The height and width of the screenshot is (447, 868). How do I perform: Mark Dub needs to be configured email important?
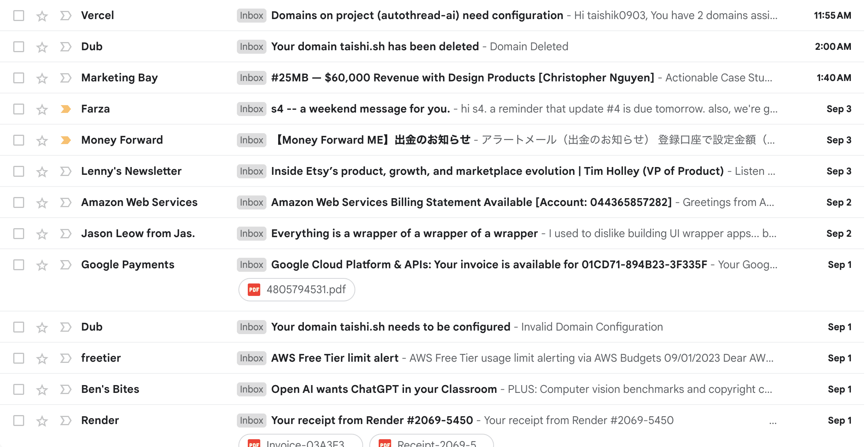66,327
